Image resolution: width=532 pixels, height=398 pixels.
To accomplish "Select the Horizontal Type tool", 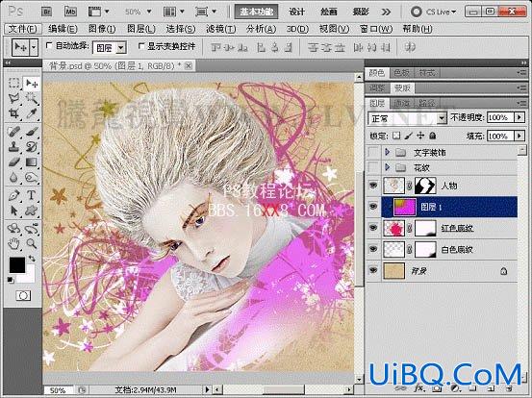I will click(x=32, y=195).
